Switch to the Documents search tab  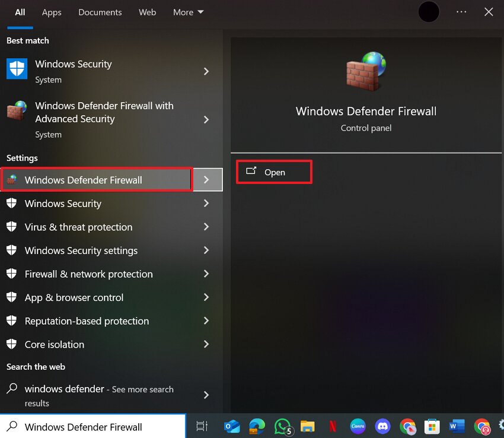point(100,12)
